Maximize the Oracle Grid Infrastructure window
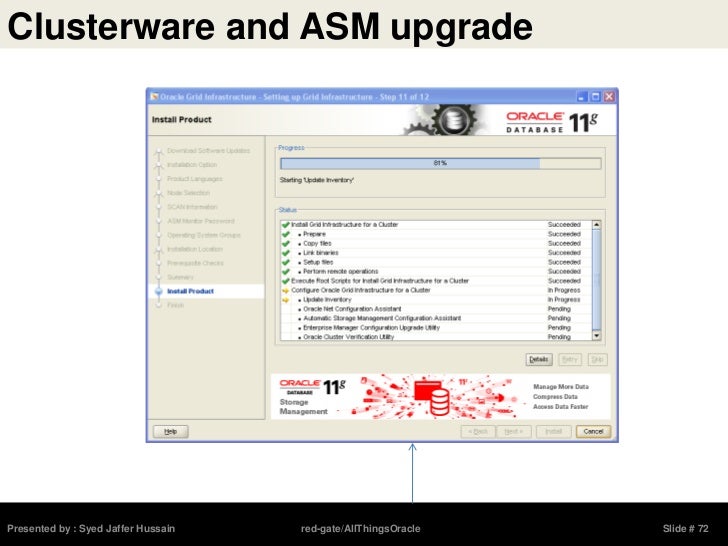Screen dimensions: 728x546 (596, 97)
